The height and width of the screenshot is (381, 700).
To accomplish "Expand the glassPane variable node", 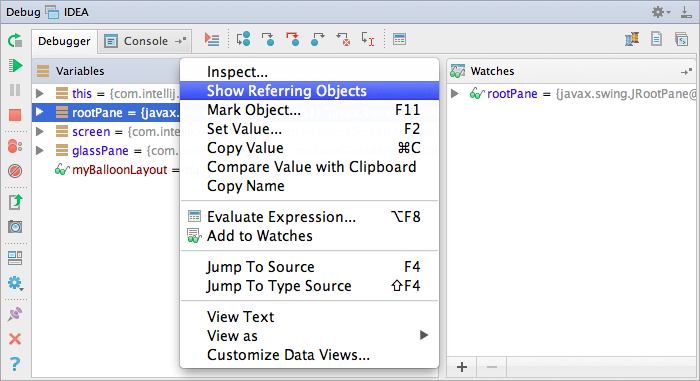I will point(40,151).
